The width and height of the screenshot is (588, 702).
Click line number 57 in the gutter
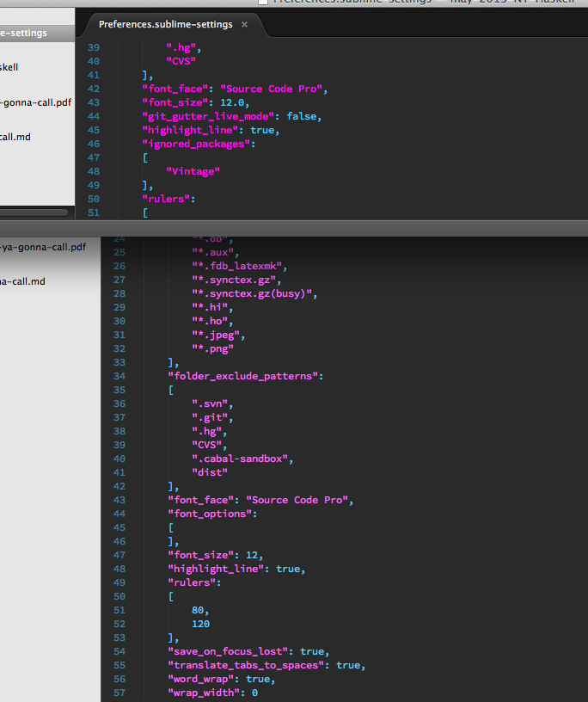point(119,693)
